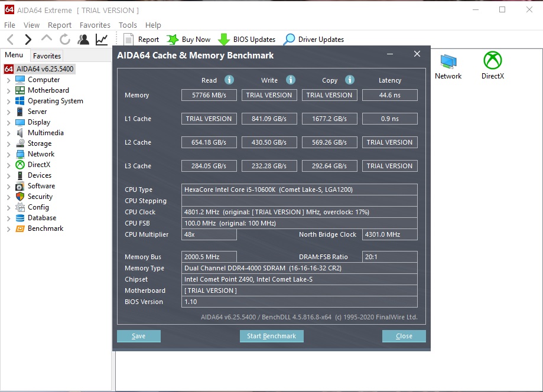The image size is (543, 392).
Task: Click the Buy Now toolbar label
Action: (x=196, y=40)
